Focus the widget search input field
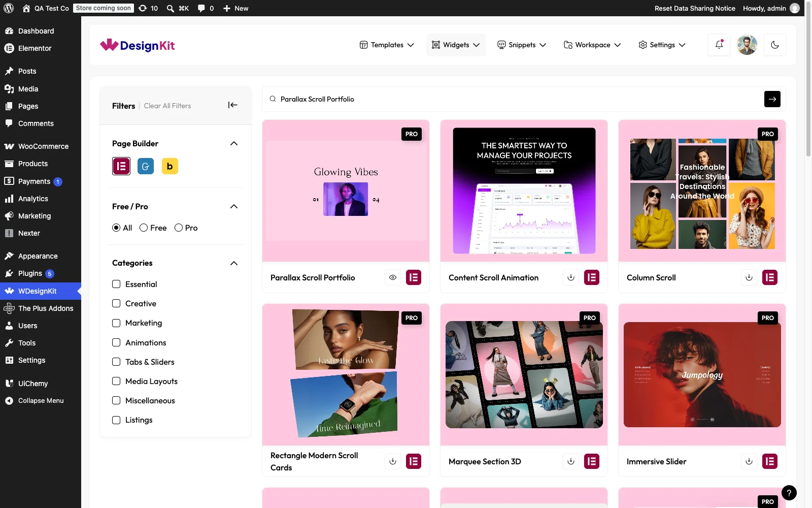 518,99
